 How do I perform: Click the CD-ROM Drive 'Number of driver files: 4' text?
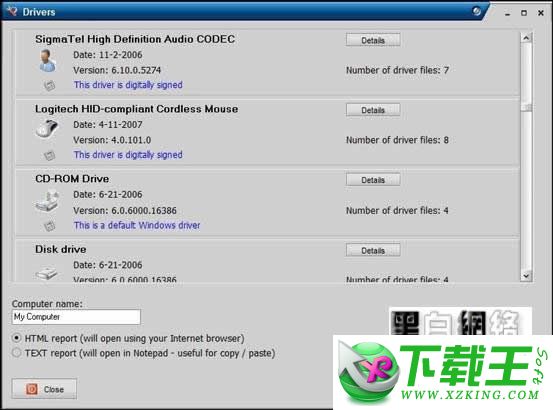tap(397, 210)
